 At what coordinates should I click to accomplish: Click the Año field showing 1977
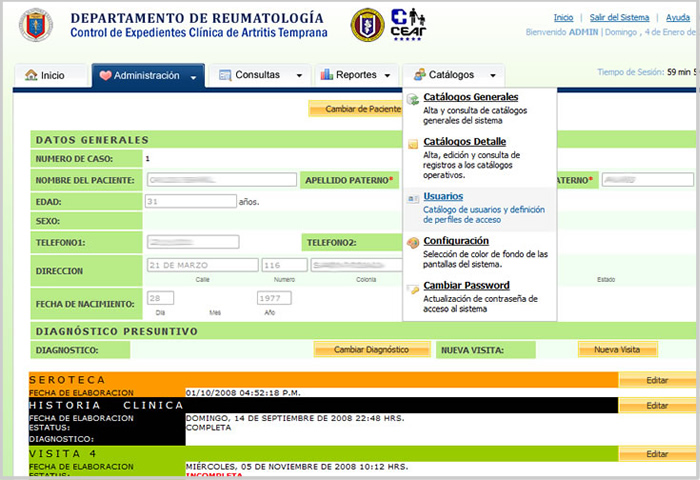pos(274,298)
